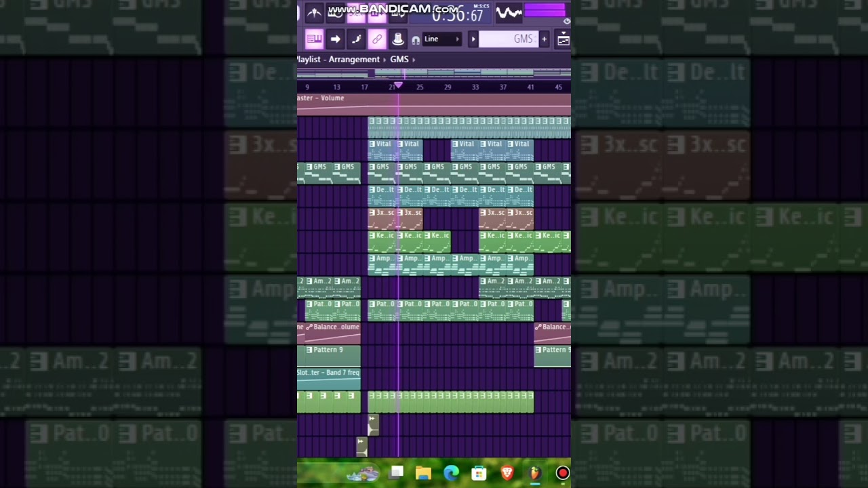Open pattern picker arrow left of GMS field
868x488 pixels.
tap(473, 39)
